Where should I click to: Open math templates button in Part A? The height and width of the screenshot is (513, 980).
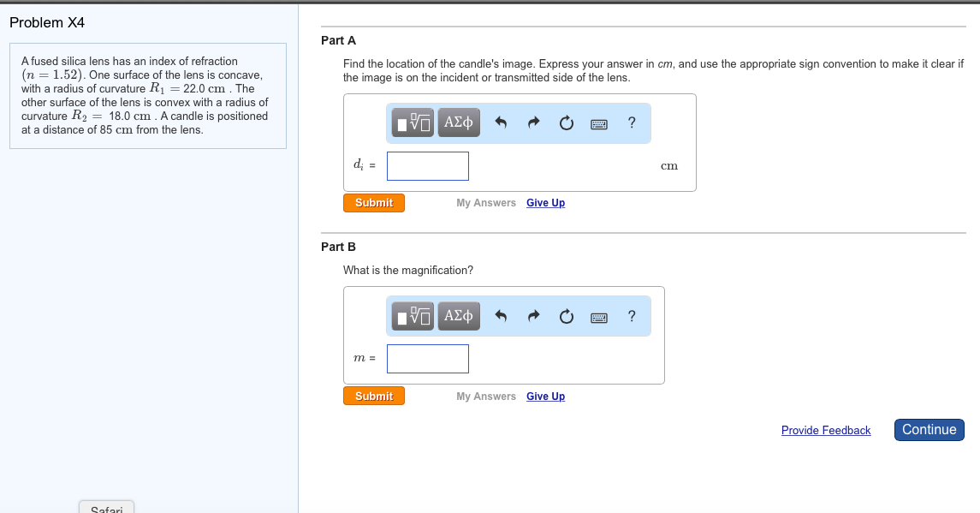point(414,123)
